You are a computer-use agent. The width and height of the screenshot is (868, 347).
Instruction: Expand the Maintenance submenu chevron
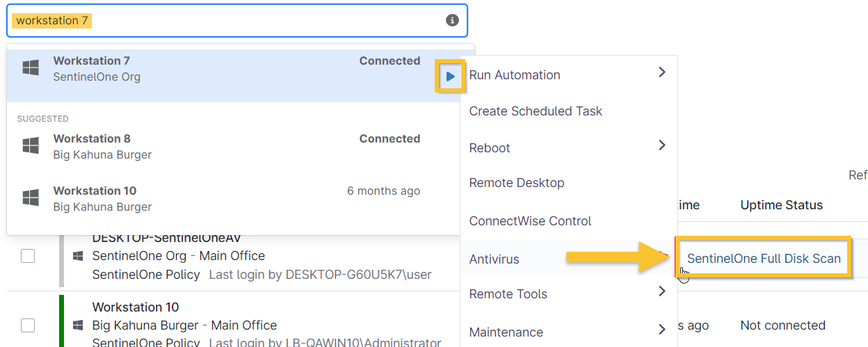click(661, 330)
